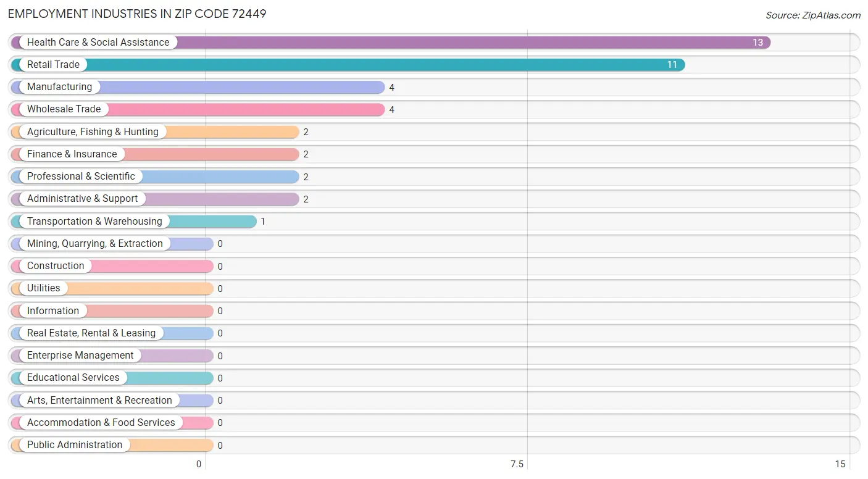Click the Professional & Scientific label

[81, 176]
